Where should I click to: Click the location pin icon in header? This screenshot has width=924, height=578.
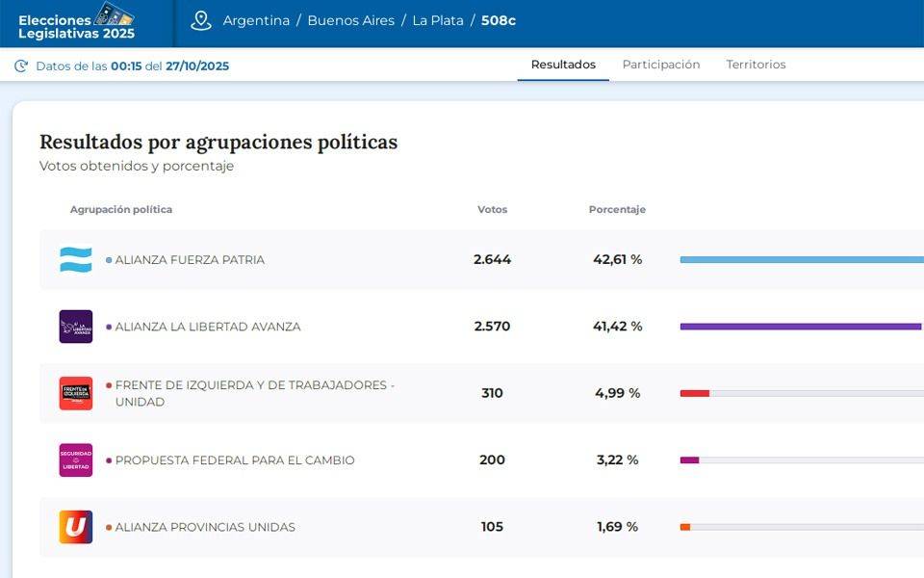click(x=200, y=21)
